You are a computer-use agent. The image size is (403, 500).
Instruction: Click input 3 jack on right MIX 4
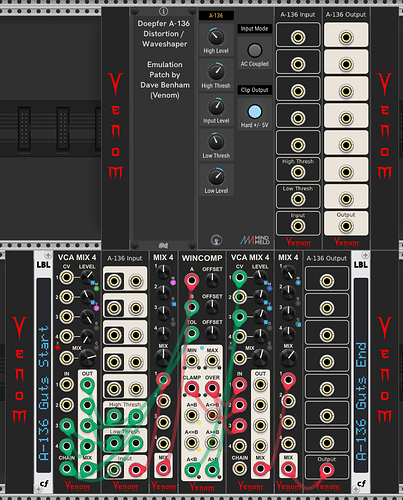[x=288, y=422]
